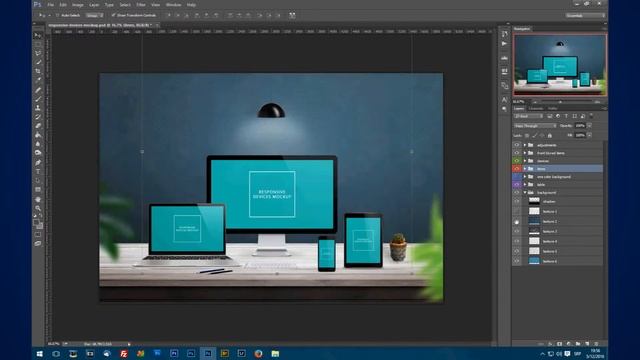Select the Crop tool

coord(38,71)
